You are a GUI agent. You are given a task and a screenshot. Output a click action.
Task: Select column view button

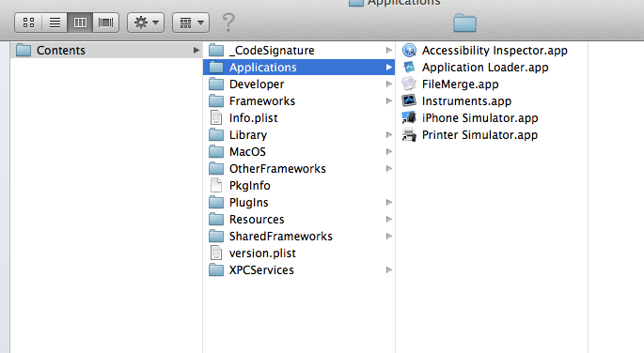80,23
